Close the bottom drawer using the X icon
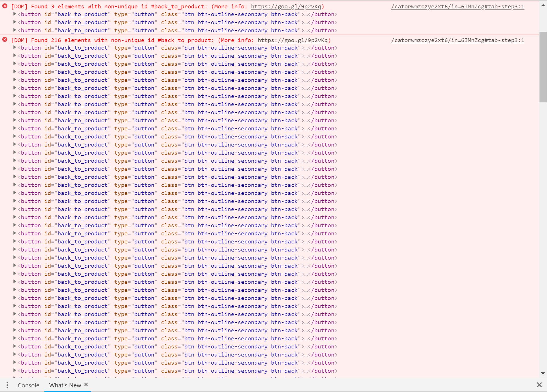 coord(539,385)
